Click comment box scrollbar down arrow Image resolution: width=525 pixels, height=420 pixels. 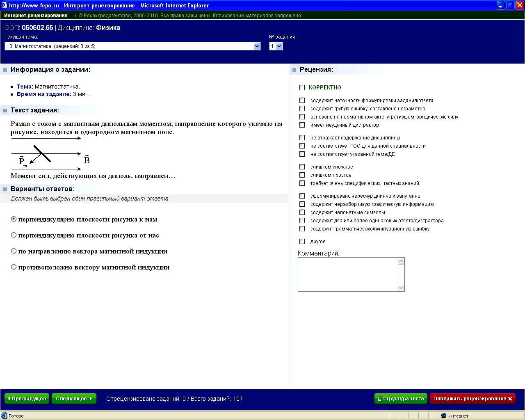401,288
